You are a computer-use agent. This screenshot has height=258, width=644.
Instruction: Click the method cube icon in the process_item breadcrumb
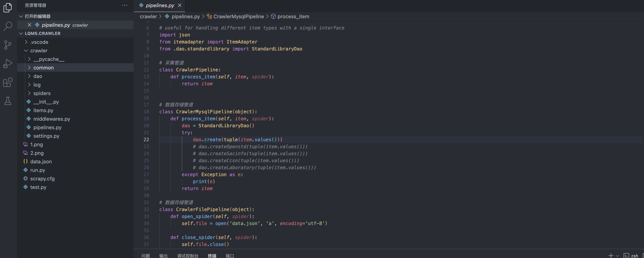(x=273, y=16)
